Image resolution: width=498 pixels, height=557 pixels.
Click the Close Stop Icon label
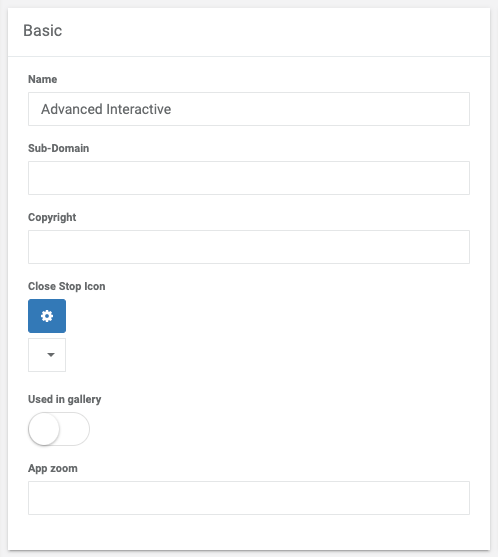coord(67,286)
